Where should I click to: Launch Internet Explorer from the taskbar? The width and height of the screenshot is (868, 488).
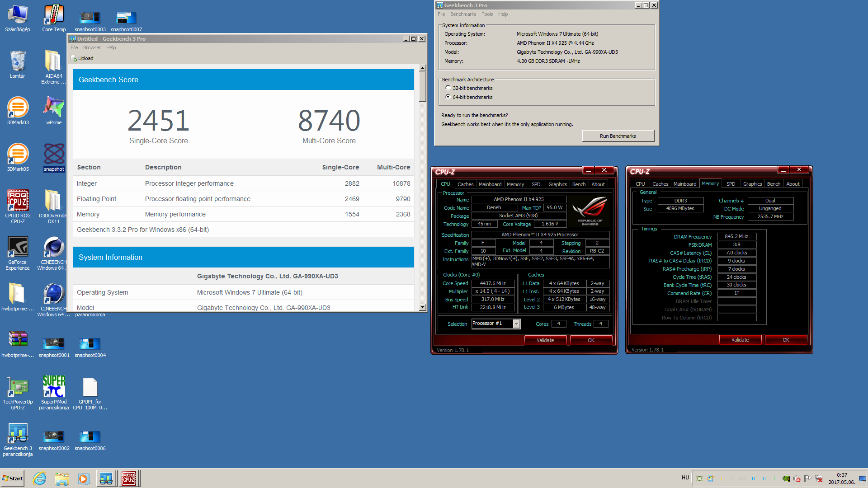click(40, 479)
